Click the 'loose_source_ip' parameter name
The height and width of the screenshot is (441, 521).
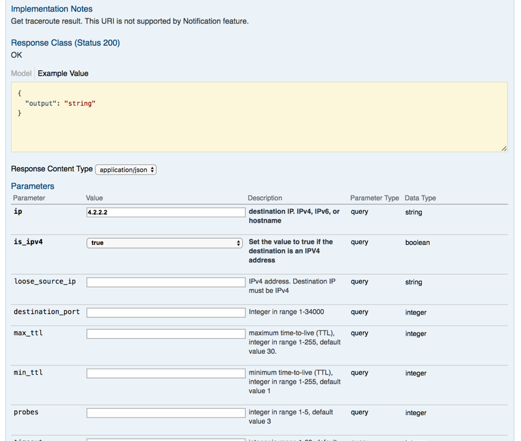45,282
